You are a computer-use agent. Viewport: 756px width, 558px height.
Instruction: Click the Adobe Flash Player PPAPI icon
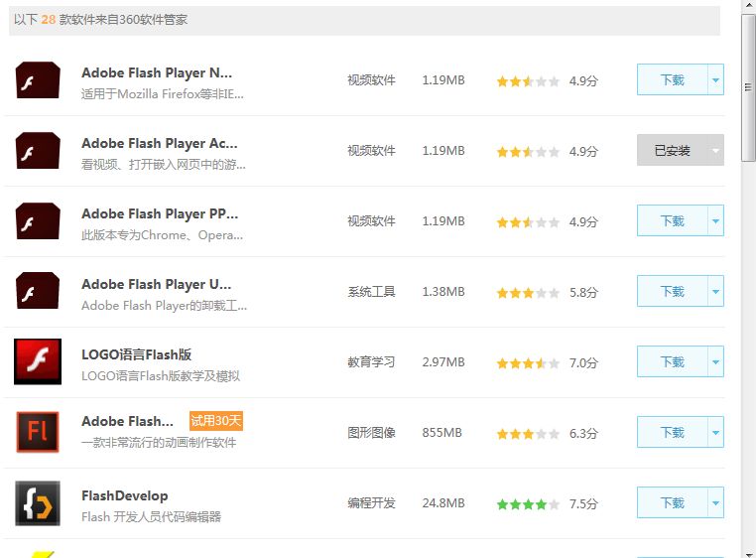[38, 221]
